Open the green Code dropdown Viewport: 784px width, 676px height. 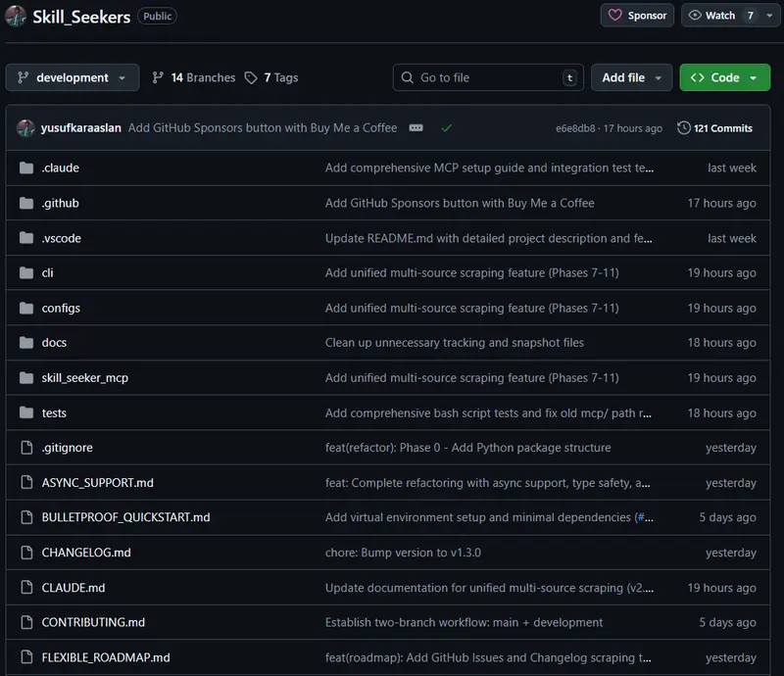pyautogui.click(x=724, y=77)
